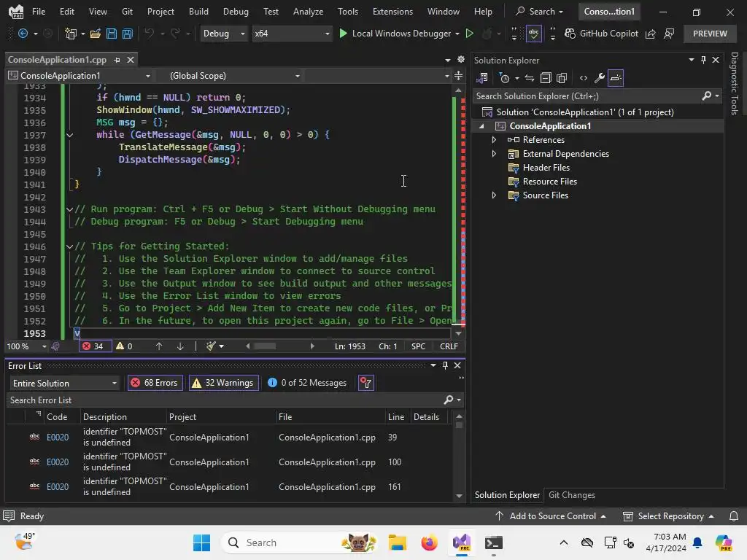Expand the External Dependencies node
This screenshot has width=747, height=560.
coord(494,154)
